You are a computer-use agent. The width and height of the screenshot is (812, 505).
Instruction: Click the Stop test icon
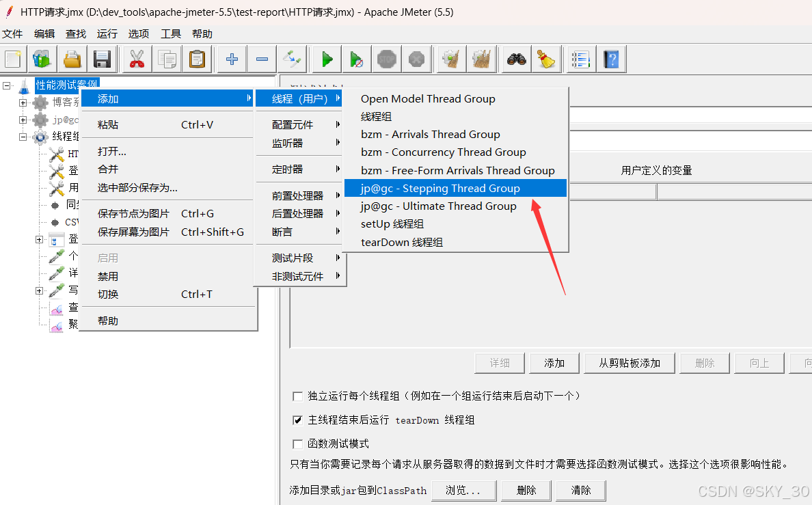(386, 59)
